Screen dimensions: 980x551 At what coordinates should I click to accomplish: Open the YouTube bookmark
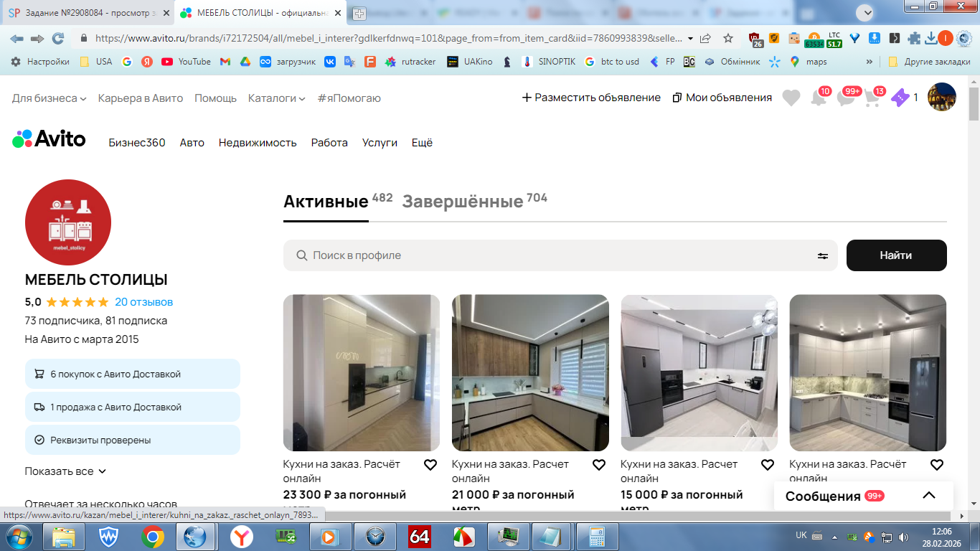[x=187, y=62]
